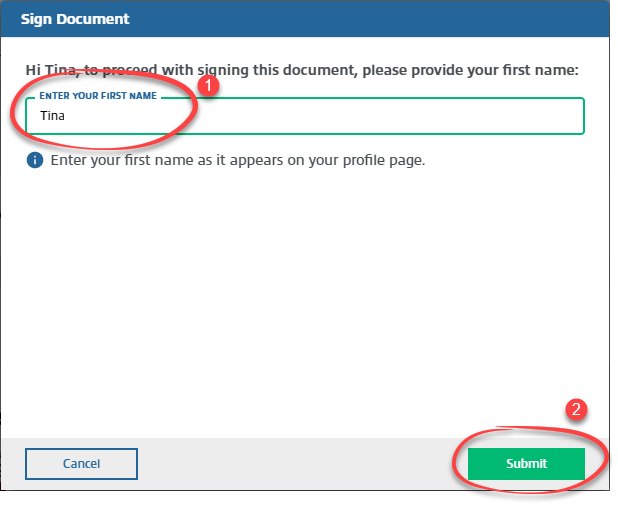Click the blue info icon
The image size is (618, 507).
[35, 160]
